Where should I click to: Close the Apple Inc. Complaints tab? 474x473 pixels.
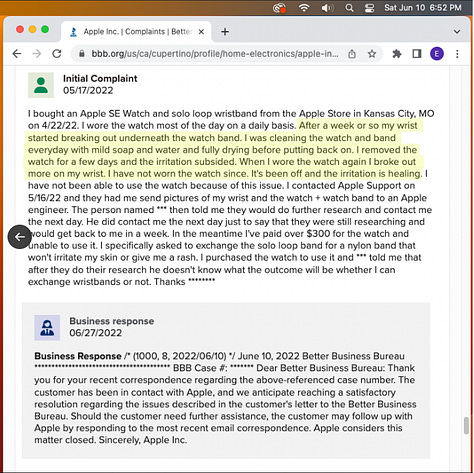(x=201, y=32)
